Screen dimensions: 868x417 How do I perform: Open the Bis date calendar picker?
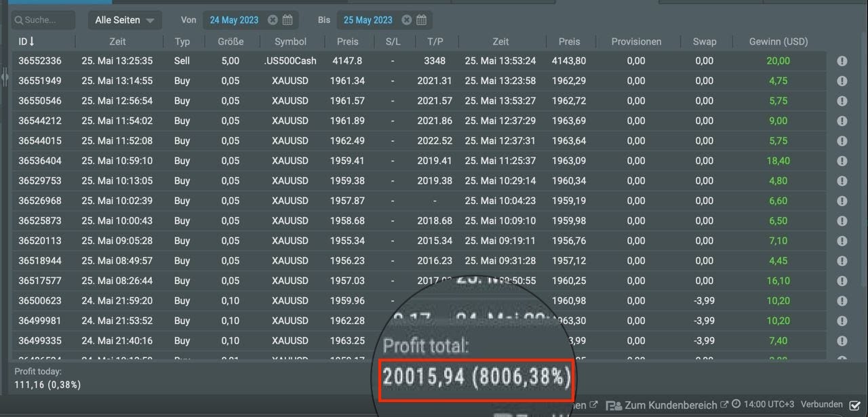coord(421,20)
